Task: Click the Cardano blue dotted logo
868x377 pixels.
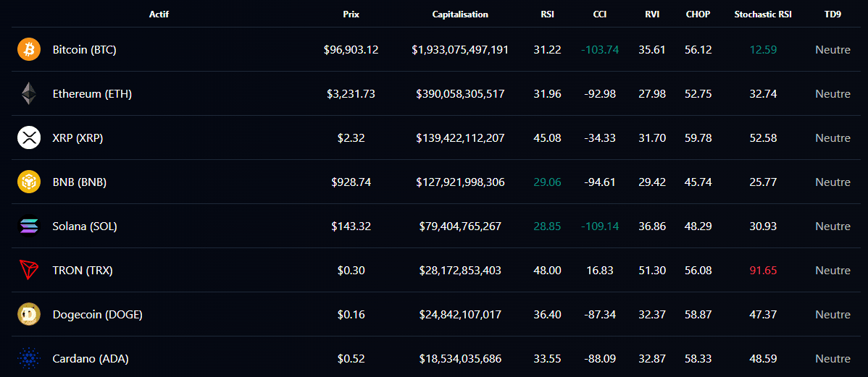Action: tap(29, 359)
